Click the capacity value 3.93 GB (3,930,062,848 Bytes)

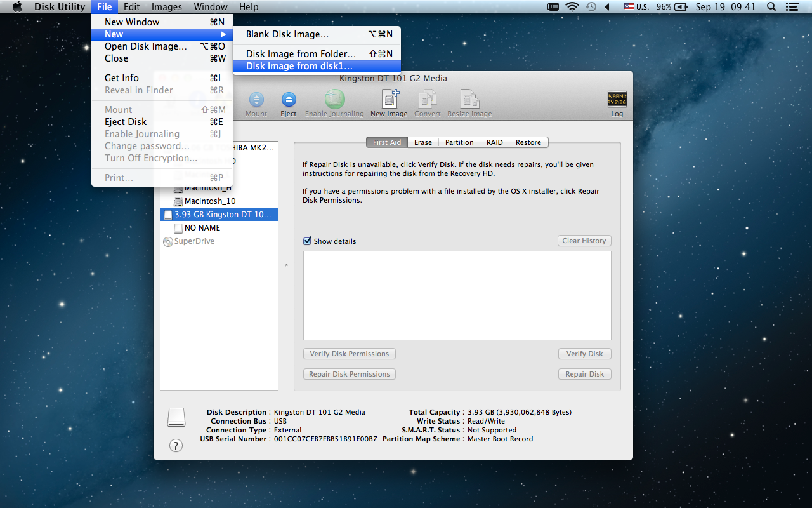520,412
